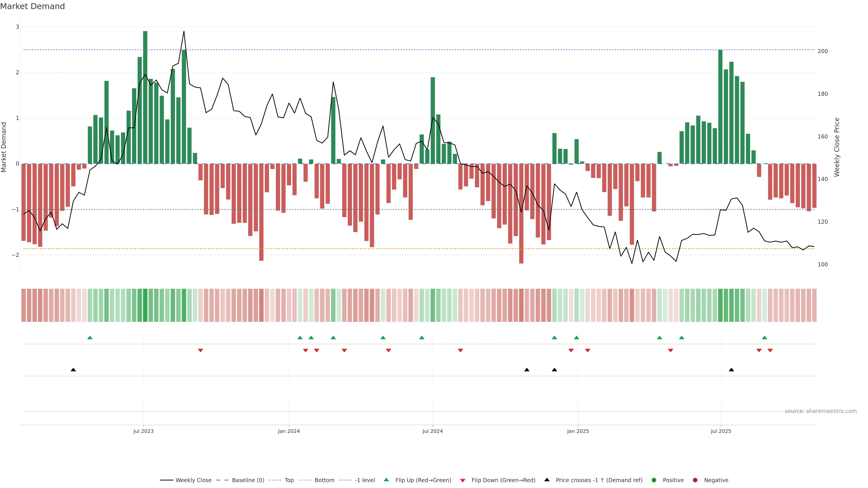The image size is (868, 488).
Task: Click the black triangle marker just after Jul 2025
Action: point(731,369)
